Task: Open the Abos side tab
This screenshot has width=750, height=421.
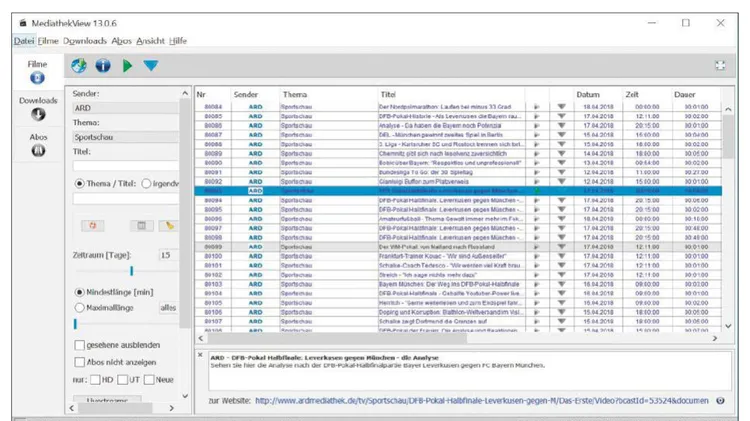Action: pyautogui.click(x=38, y=144)
